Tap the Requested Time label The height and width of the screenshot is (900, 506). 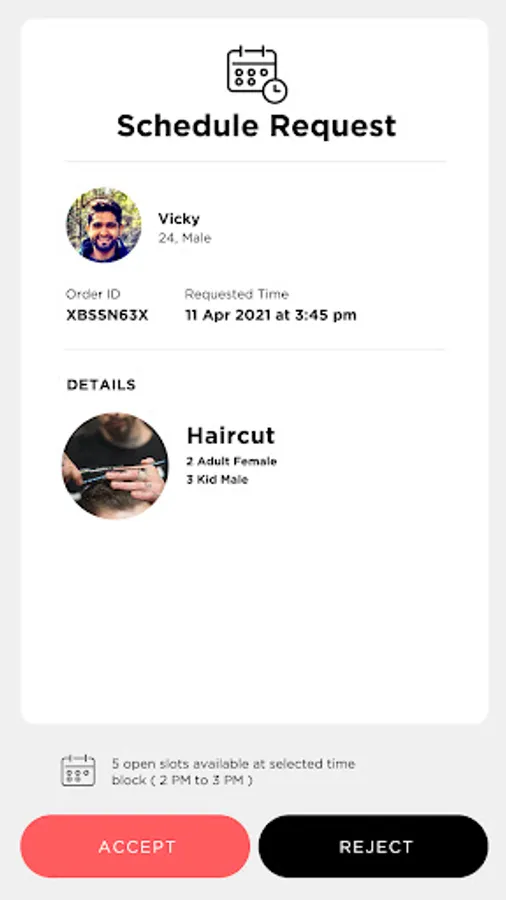pos(236,294)
